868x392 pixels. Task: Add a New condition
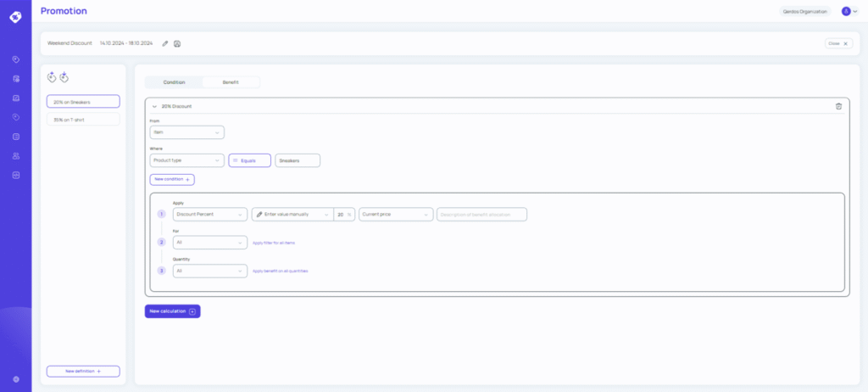point(172,180)
